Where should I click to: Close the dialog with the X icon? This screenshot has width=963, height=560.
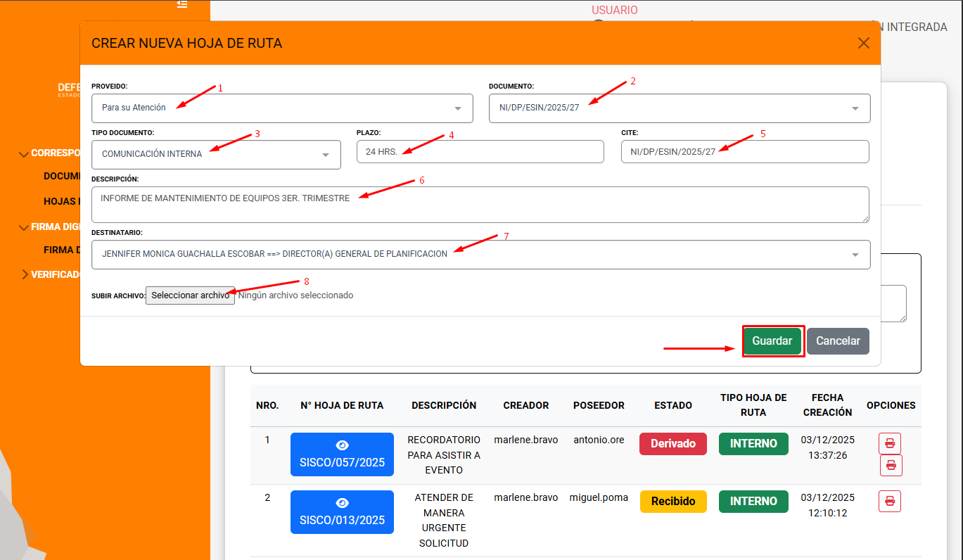[x=864, y=43]
